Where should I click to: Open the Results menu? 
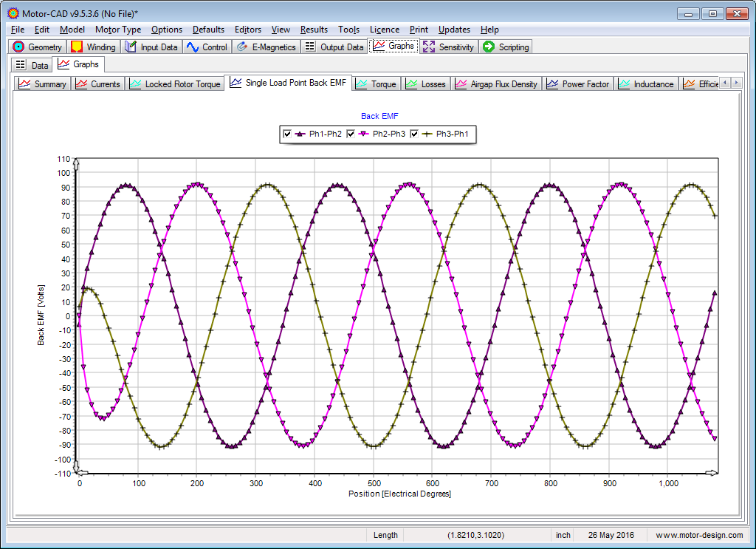[x=314, y=30]
